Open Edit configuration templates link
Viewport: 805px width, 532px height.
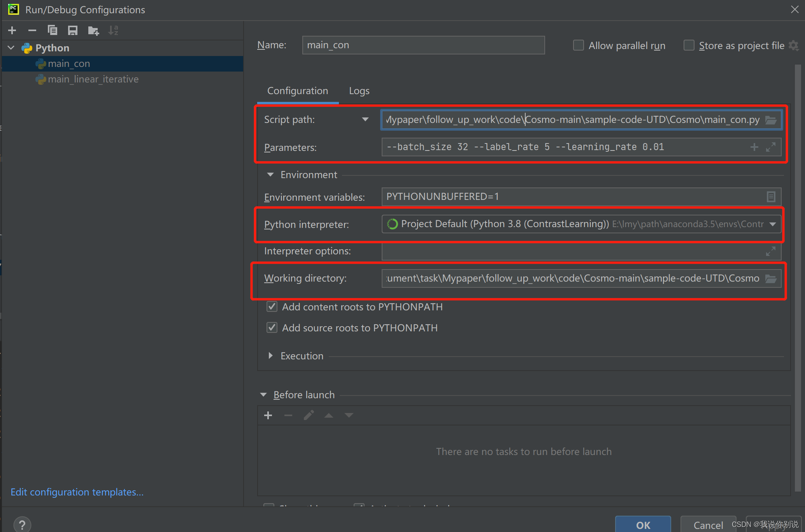pyautogui.click(x=77, y=492)
